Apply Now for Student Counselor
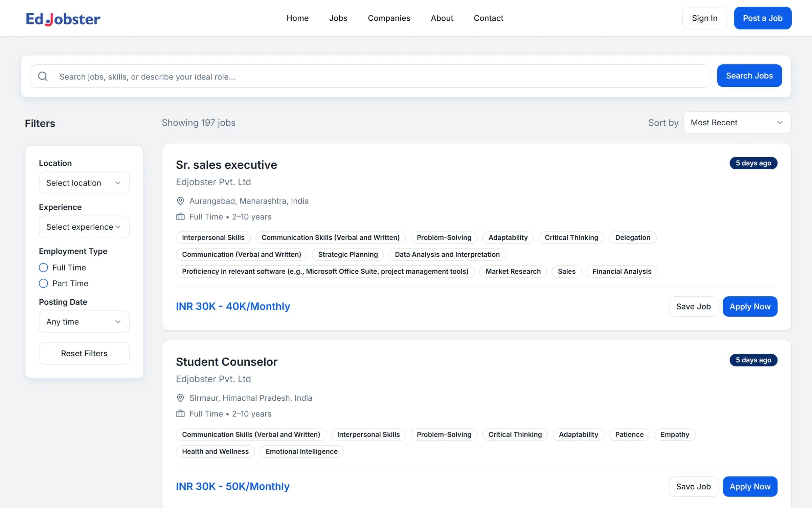 [750, 487]
